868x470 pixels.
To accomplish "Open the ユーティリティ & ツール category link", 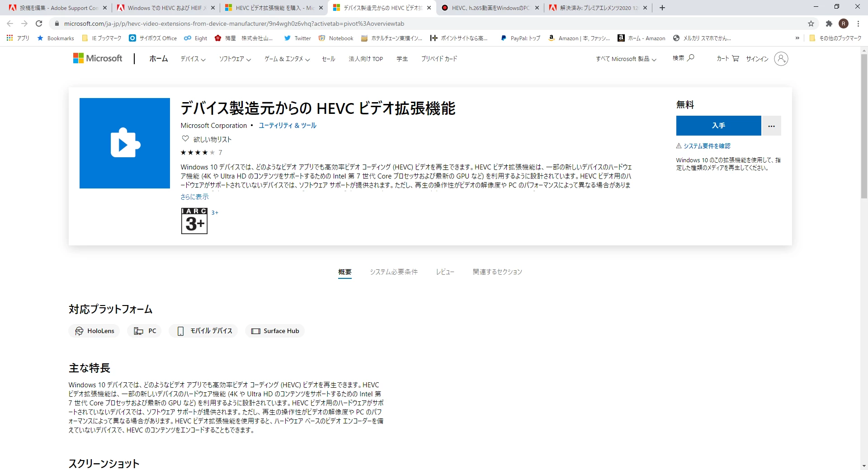I will point(288,126).
